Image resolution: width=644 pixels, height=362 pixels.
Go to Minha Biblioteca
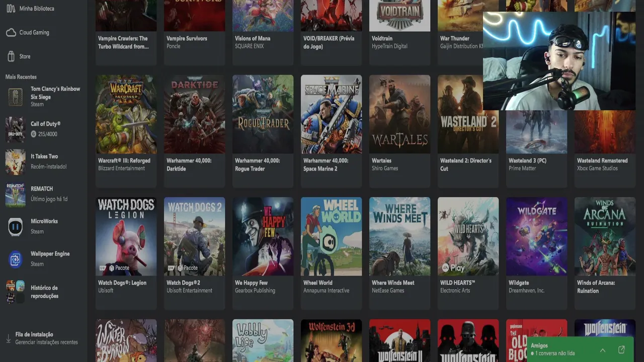[x=37, y=9]
